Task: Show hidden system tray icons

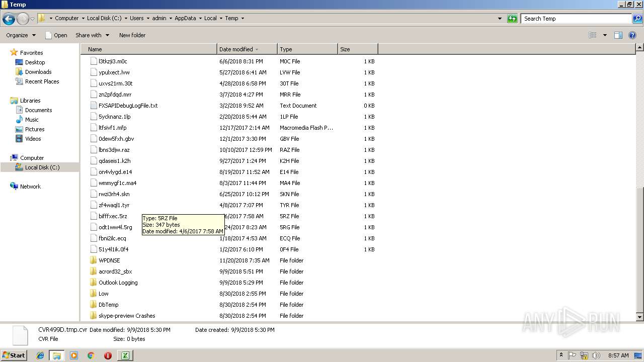Action: pyautogui.click(x=561, y=355)
